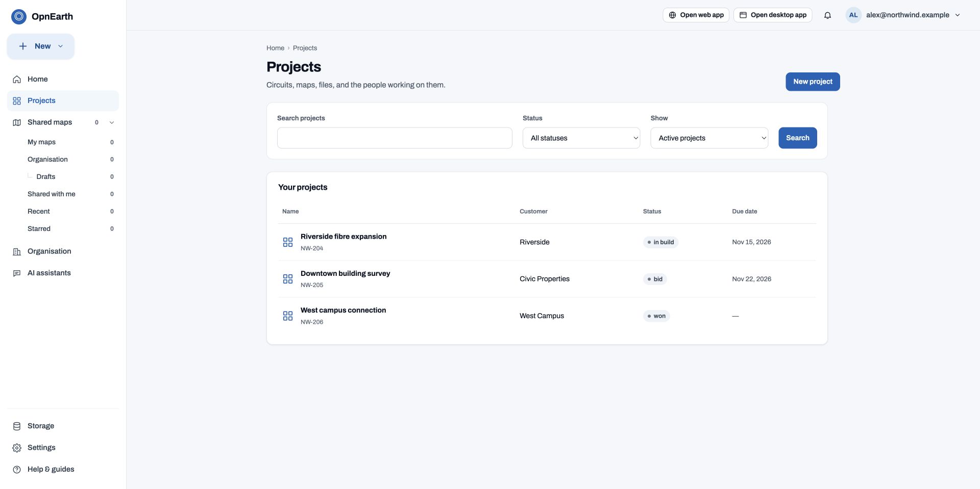Click the Home house icon in sidebar
This screenshot has width=980, height=489.
pyautogui.click(x=17, y=79)
